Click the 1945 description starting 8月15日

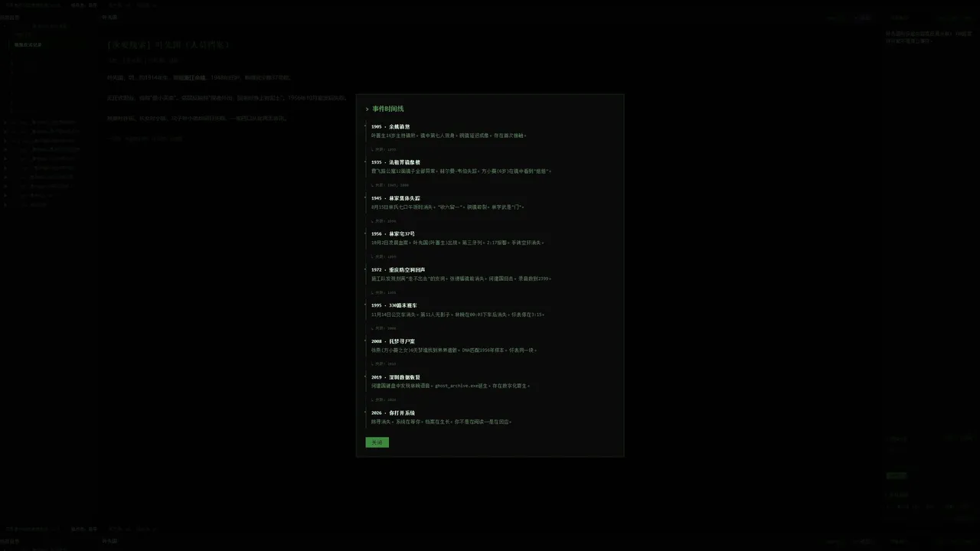tap(448, 207)
